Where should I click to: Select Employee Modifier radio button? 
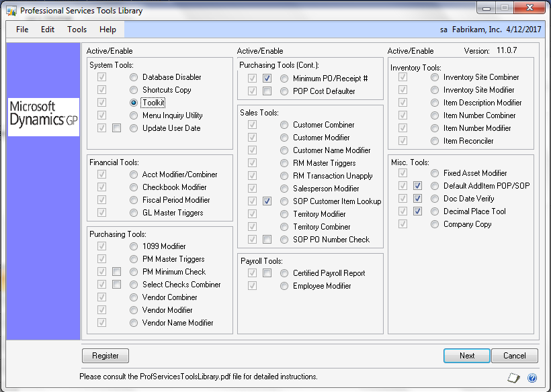[284, 286]
